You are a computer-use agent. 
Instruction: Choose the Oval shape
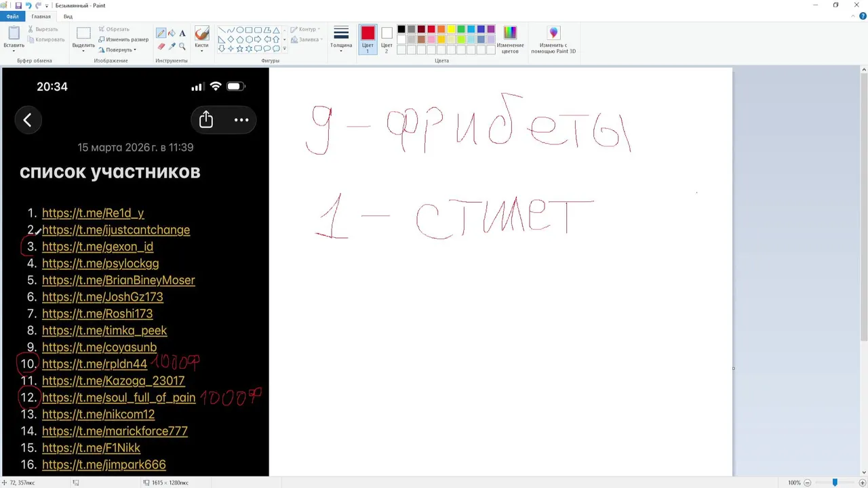[240, 30]
